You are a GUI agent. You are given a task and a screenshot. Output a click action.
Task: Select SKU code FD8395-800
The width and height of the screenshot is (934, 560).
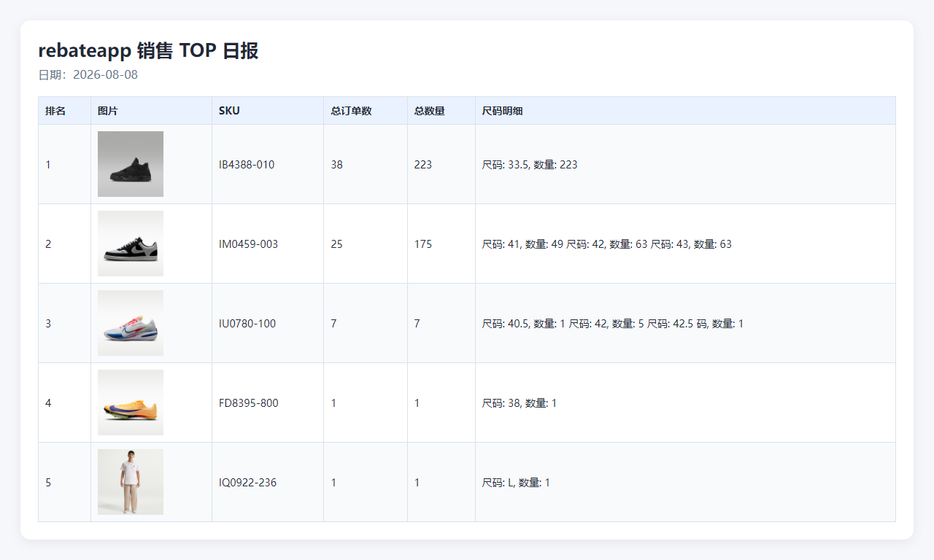point(248,403)
